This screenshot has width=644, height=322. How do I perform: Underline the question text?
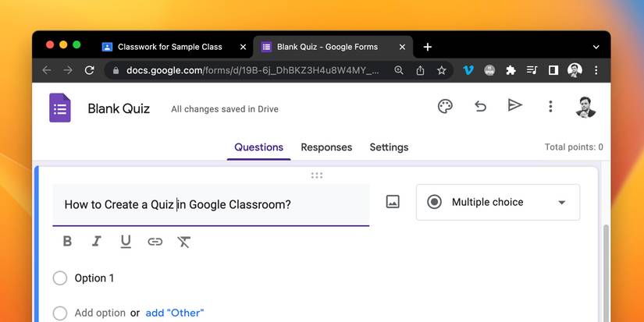click(126, 242)
